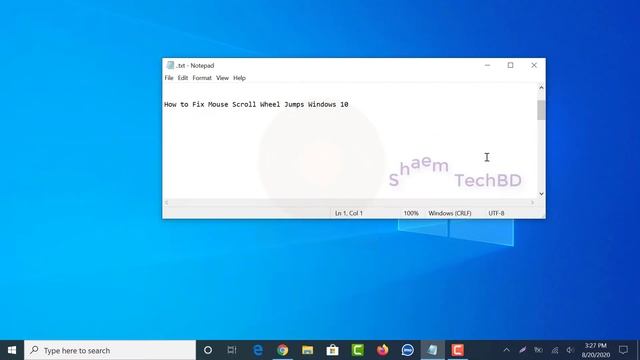Open the Help menu in Notepad

click(x=239, y=78)
